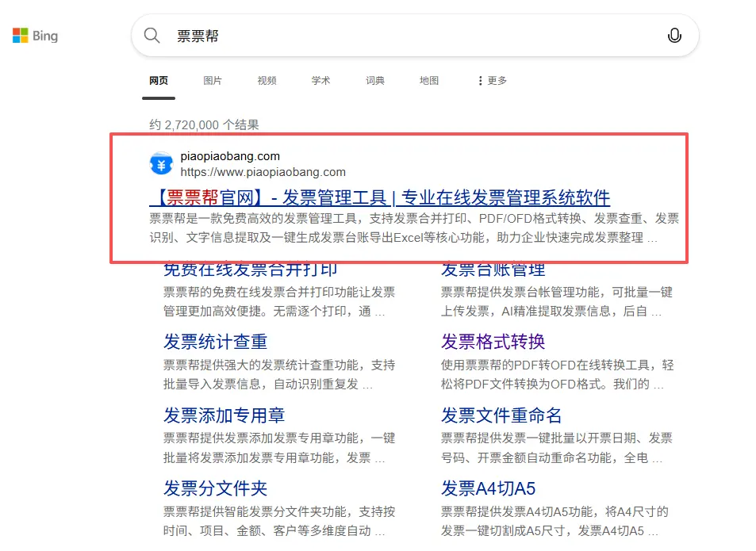Activate voice search microphone icon

point(674,36)
